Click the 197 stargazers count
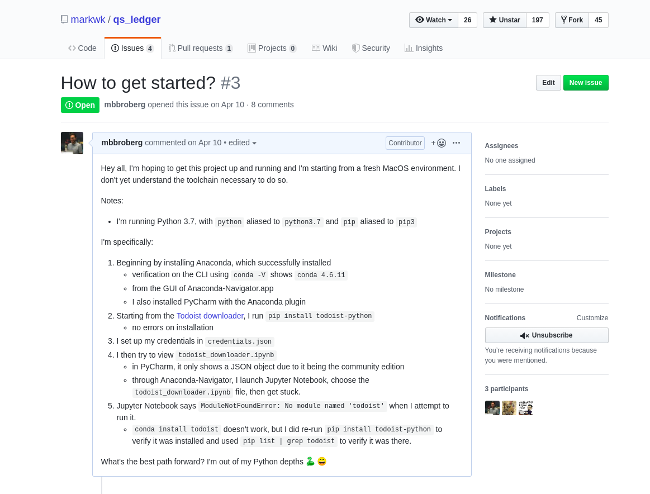 (x=538, y=20)
